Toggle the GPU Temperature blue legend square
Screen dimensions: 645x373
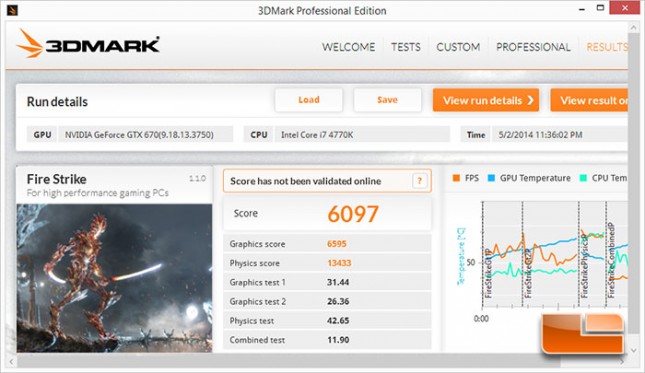pyautogui.click(x=491, y=178)
